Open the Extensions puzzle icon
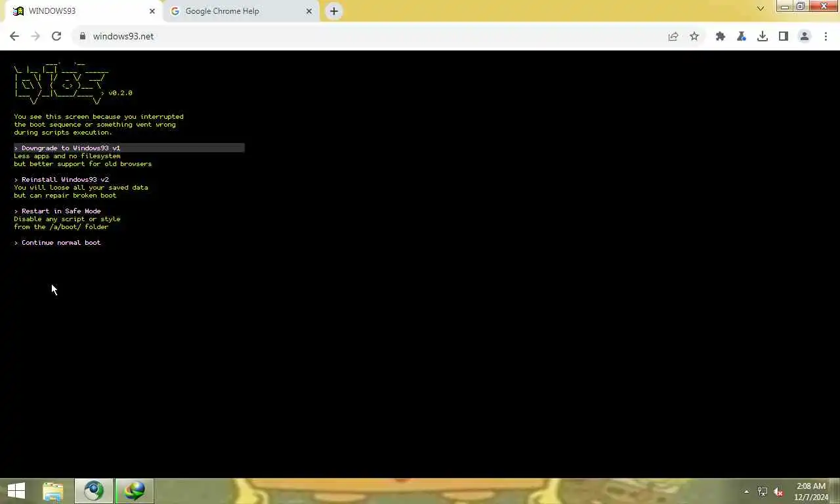 click(721, 36)
